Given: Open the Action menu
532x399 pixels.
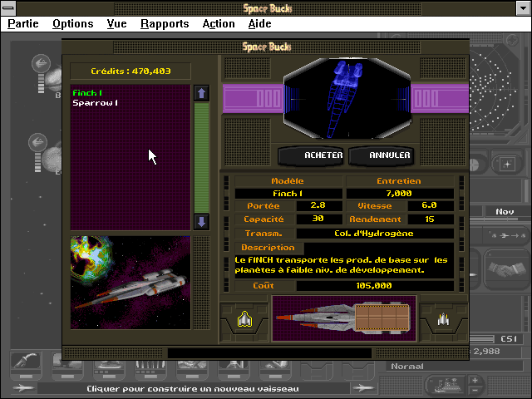Looking at the screenshot, I should click(x=219, y=24).
